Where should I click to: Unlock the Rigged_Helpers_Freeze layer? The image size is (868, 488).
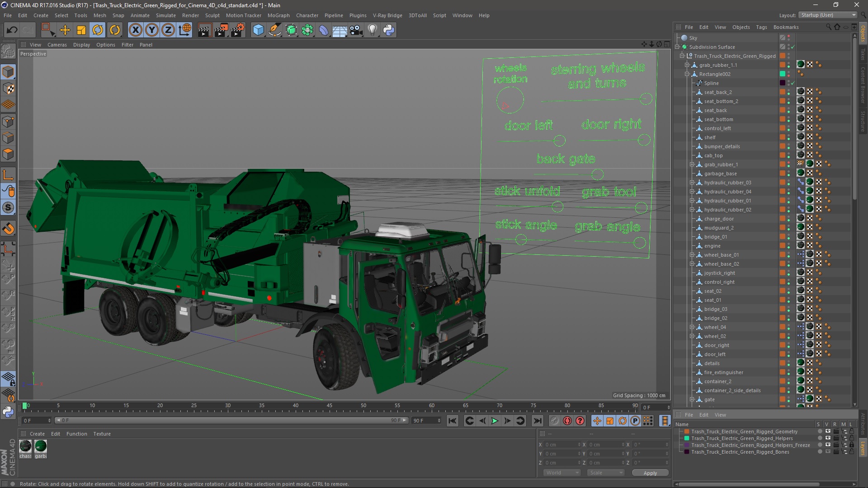pyautogui.click(x=852, y=445)
